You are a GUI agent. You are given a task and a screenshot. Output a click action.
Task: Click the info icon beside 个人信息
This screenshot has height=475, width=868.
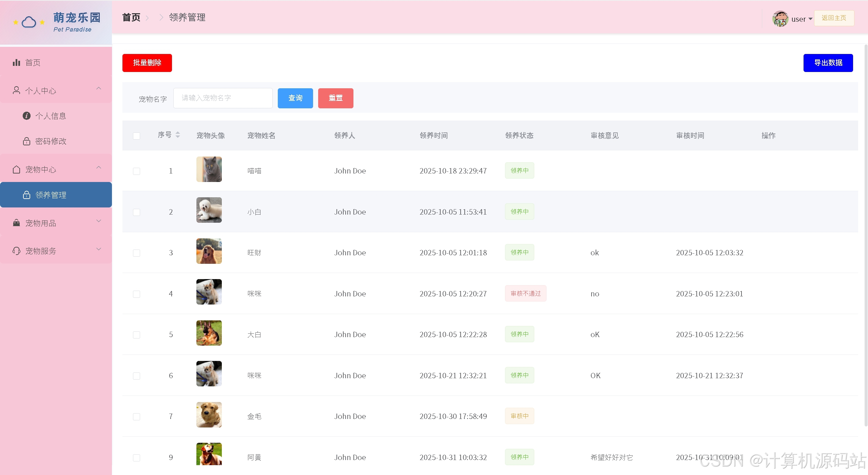(x=26, y=116)
